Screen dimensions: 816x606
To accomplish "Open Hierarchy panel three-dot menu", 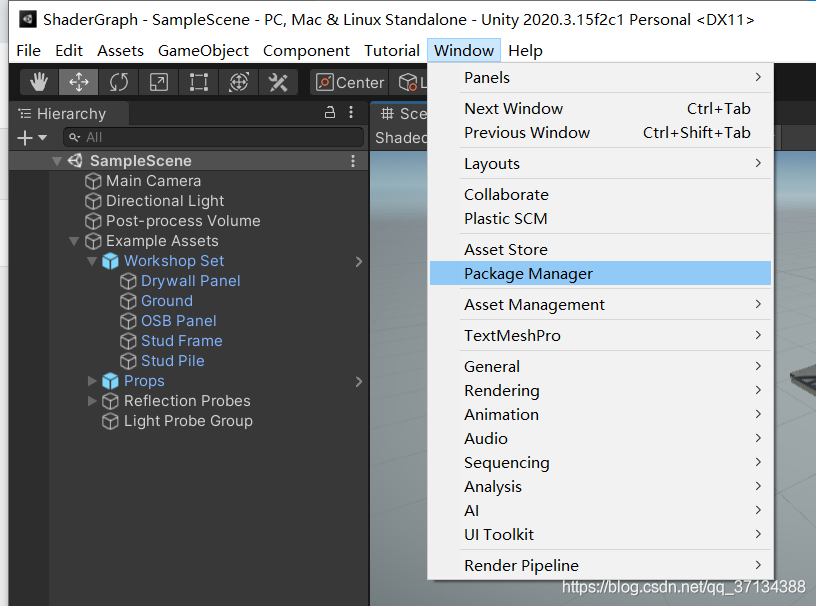I will (351, 112).
